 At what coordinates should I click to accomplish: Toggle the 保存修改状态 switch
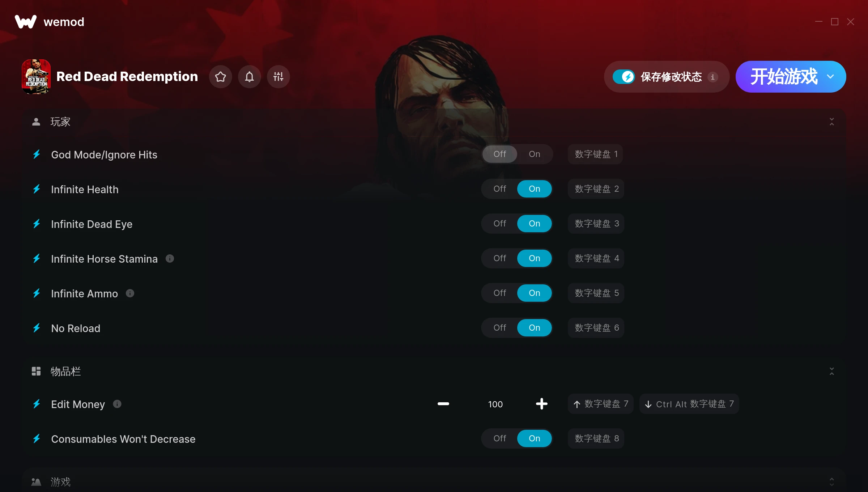(x=624, y=77)
